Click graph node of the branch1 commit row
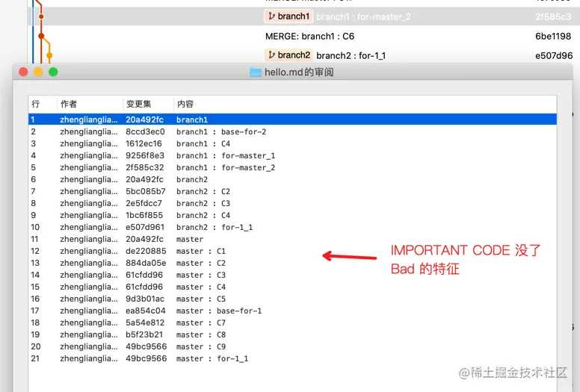This screenshot has width=580, height=392. pyautogui.click(x=41, y=16)
